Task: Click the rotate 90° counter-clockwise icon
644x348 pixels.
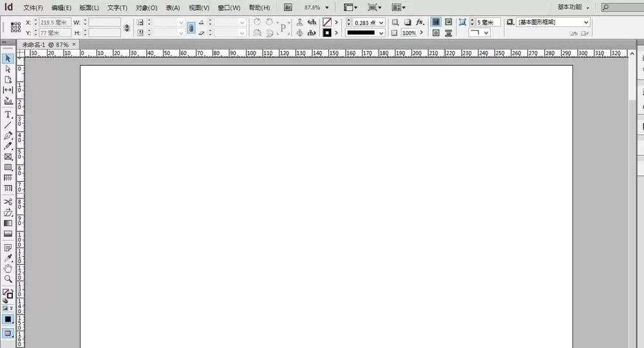Action: (x=269, y=22)
